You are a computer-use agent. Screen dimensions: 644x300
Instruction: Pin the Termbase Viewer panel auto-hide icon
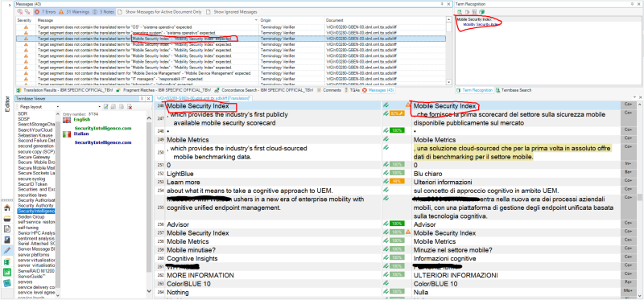[142, 98]
